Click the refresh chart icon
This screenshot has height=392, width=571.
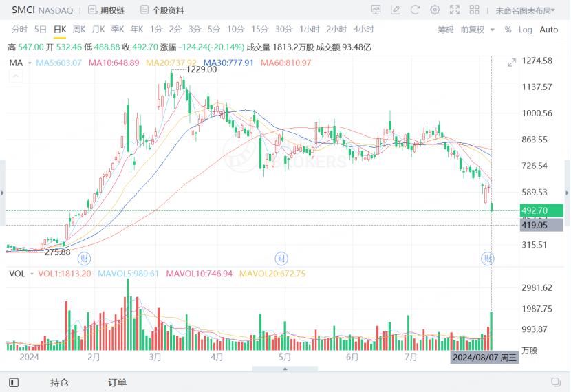click(x=415, y=10)
